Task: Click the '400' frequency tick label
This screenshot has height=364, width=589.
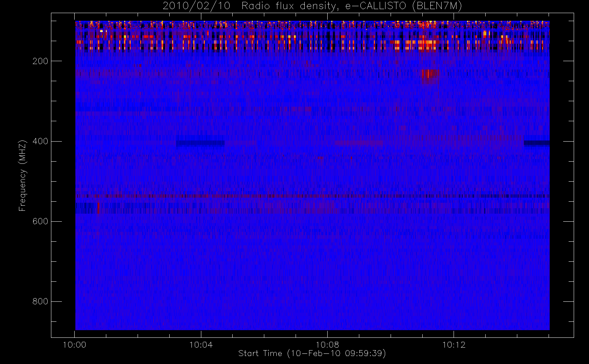Action: point(40,141)
